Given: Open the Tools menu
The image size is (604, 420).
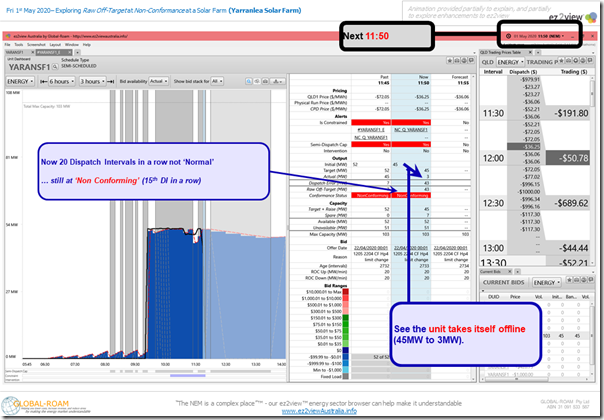Looking at the screenshot, I should (18, 45).
